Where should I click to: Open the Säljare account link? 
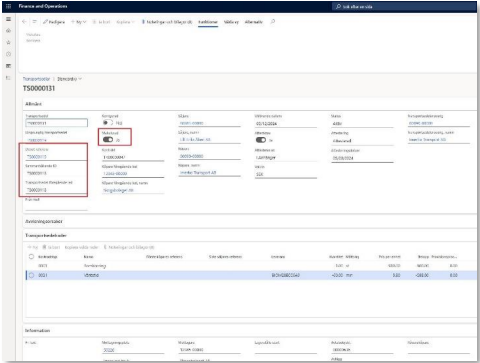[x=191, y=123]
